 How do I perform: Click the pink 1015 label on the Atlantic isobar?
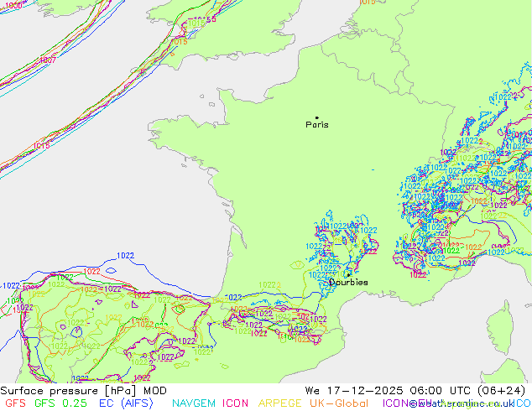pyautogui.click(x=42, y=146)
